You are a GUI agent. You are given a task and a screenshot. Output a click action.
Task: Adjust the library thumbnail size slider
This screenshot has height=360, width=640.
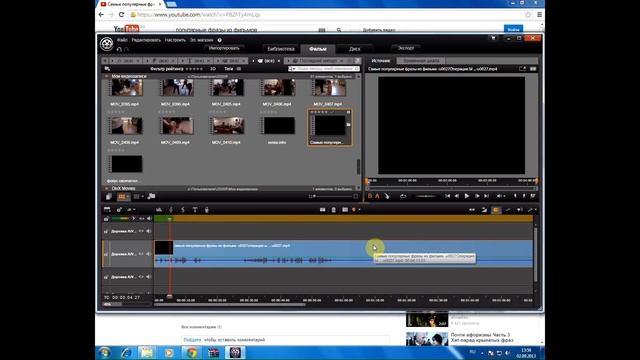tap(333, 196)
